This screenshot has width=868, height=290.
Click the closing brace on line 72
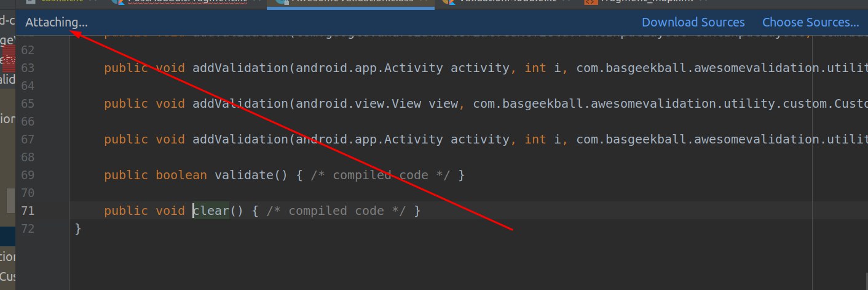(x=78, y=229)
